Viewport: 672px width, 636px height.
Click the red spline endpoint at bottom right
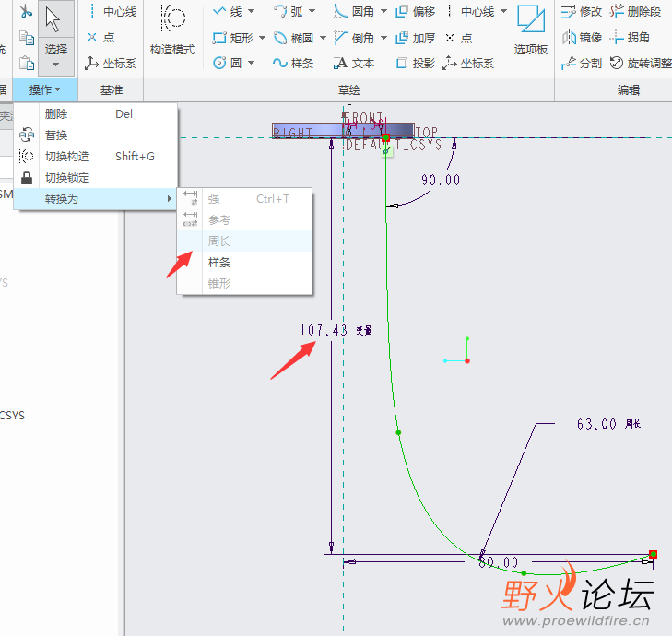tap(653, 555)
